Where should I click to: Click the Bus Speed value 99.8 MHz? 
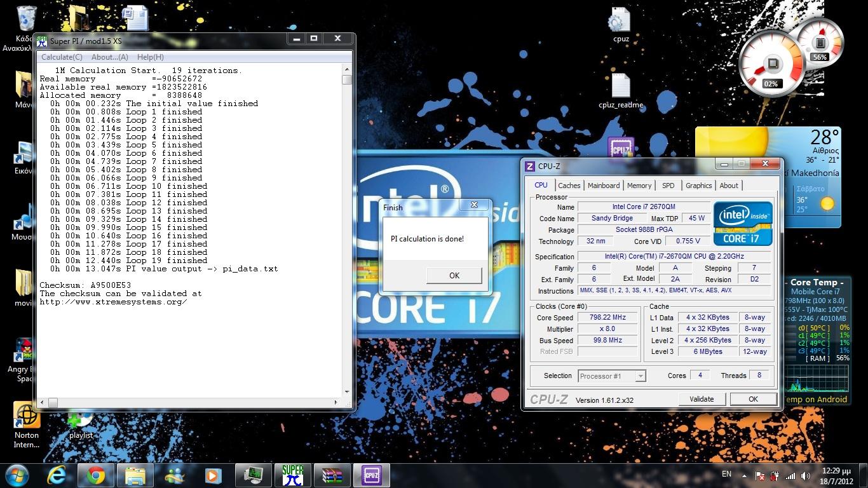[x=607, y=340]
